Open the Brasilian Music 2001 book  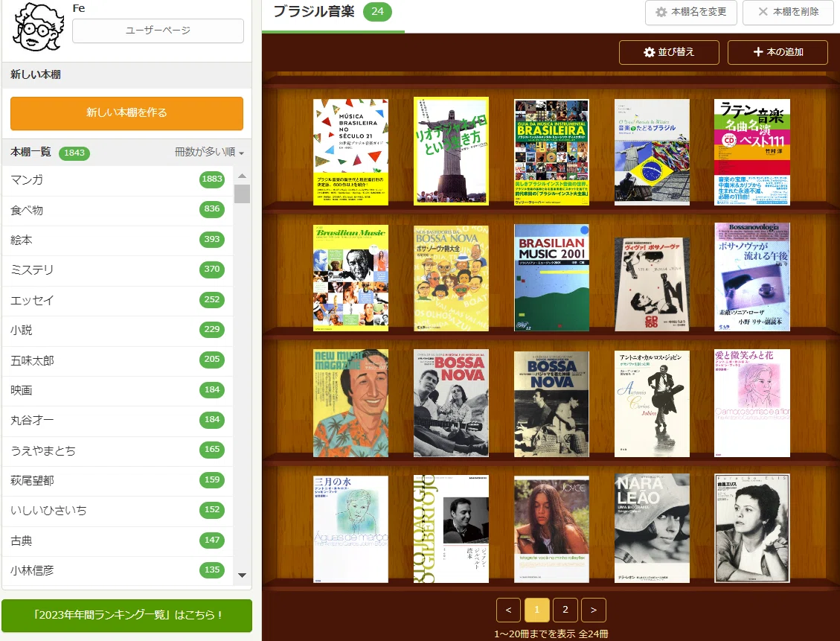(x=552, y=278)
